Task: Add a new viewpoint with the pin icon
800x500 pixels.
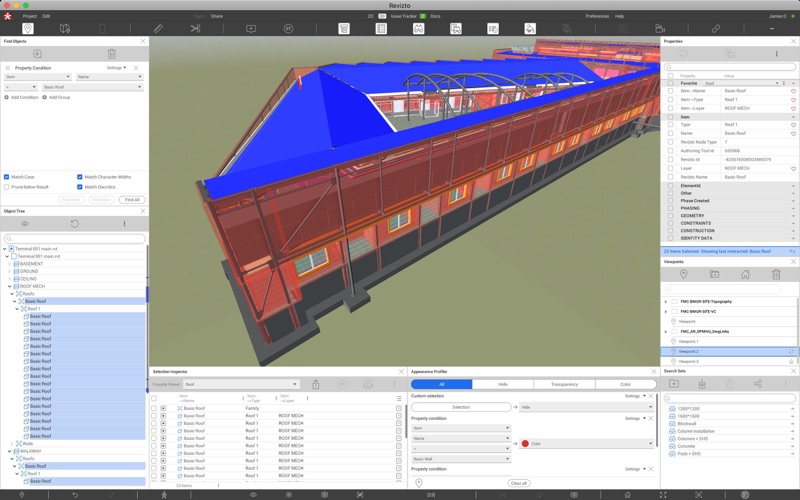Action: tap(684, 274)
